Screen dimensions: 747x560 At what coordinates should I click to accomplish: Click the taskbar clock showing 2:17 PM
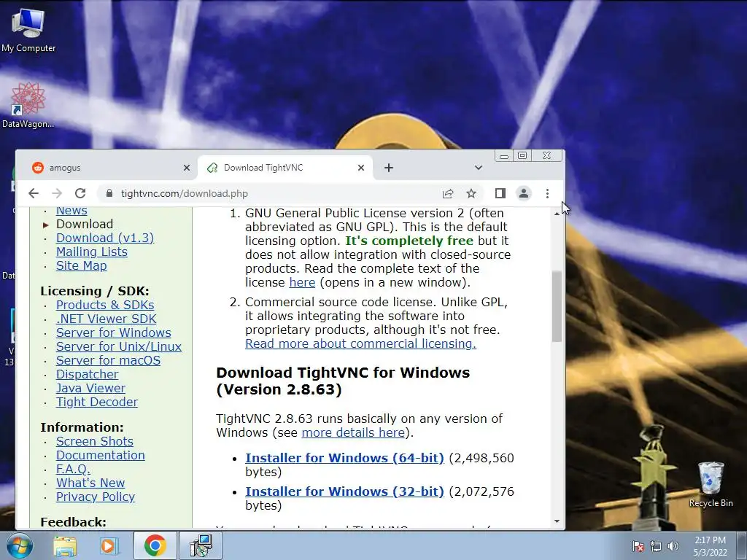[x=711, y=546]
